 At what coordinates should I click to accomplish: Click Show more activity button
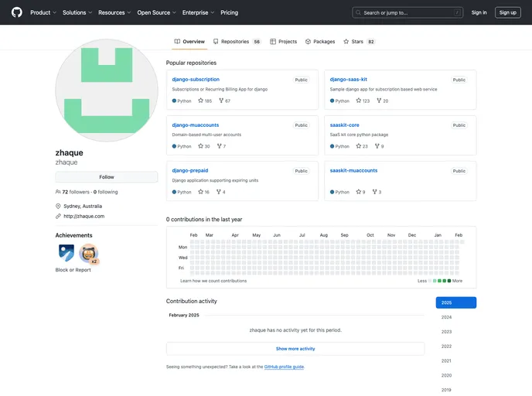point(295,349)
